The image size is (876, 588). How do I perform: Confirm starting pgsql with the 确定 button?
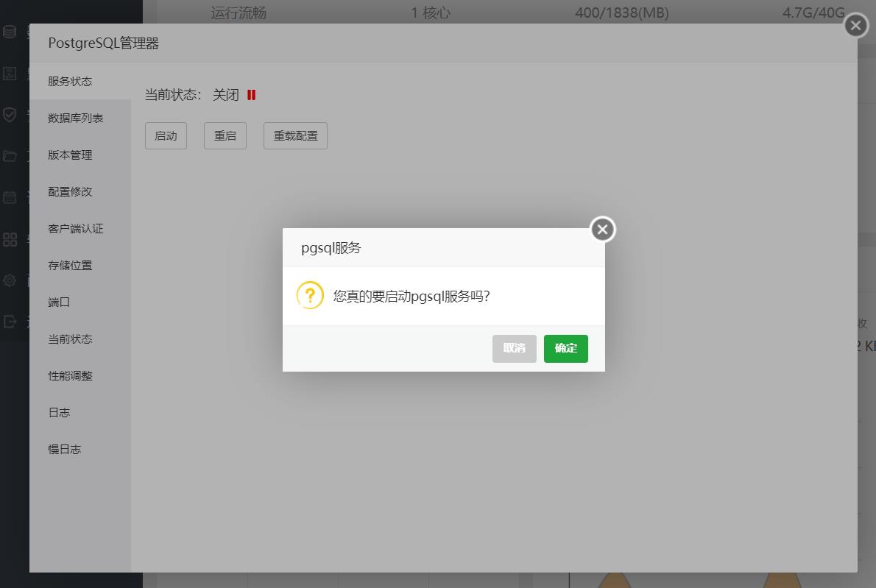click(565, 348)
